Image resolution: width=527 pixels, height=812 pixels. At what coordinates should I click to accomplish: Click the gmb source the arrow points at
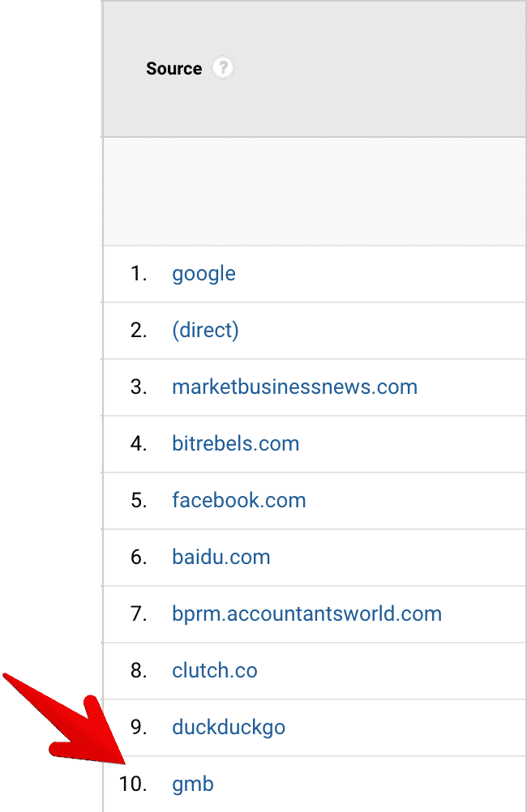[x=193, y=784]
